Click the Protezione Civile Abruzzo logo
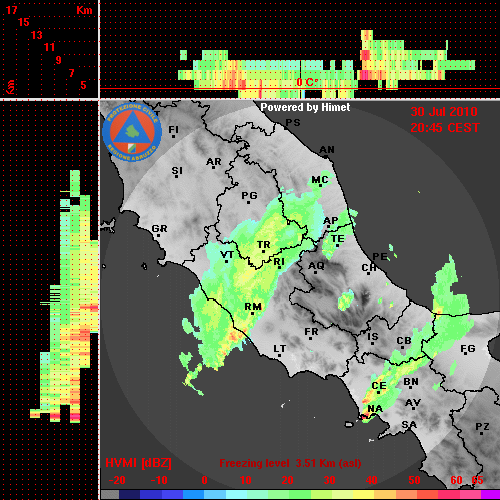The image size is (500, 500). point(132,132)
